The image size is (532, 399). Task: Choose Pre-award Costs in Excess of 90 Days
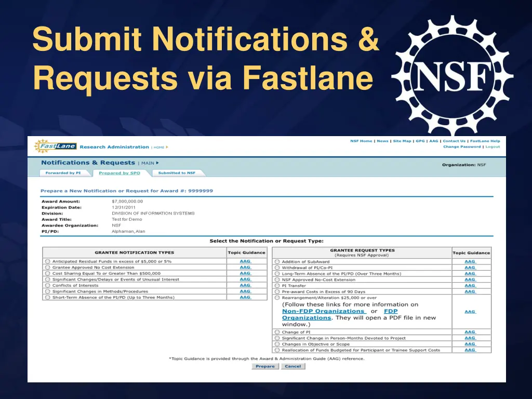(277, 292)
